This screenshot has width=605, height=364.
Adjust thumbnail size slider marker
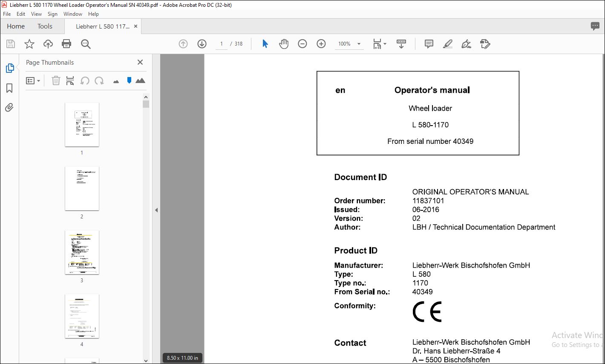[129, 80]
